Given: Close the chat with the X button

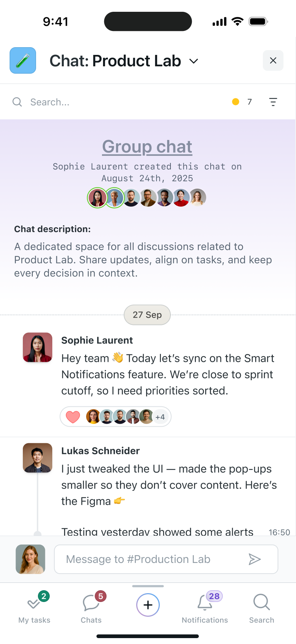Looking at the screenshot, I should click(273, 60).
